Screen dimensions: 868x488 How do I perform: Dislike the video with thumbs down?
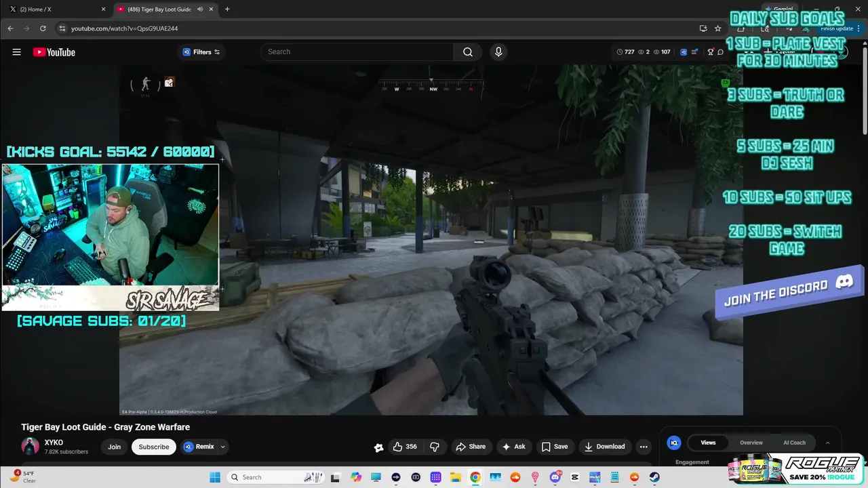(435, 447)
